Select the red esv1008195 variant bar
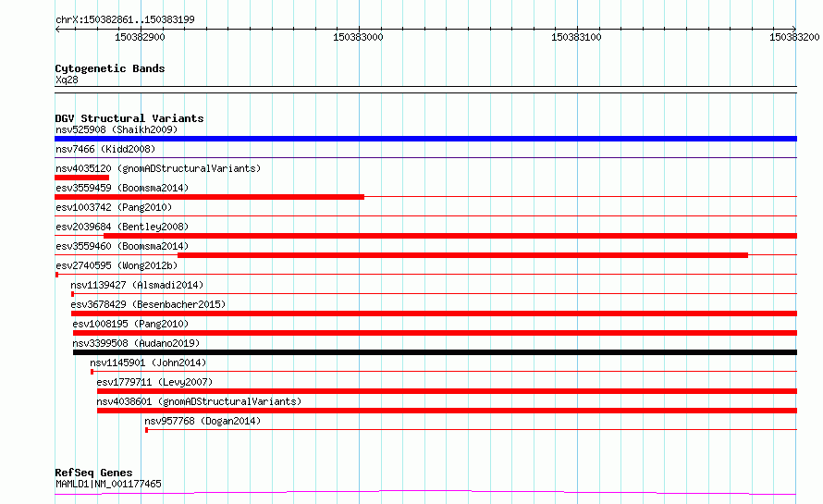Image resolution: width=823 pixels, height=504 pixels. pyautogui.click(x=436, y=333)
